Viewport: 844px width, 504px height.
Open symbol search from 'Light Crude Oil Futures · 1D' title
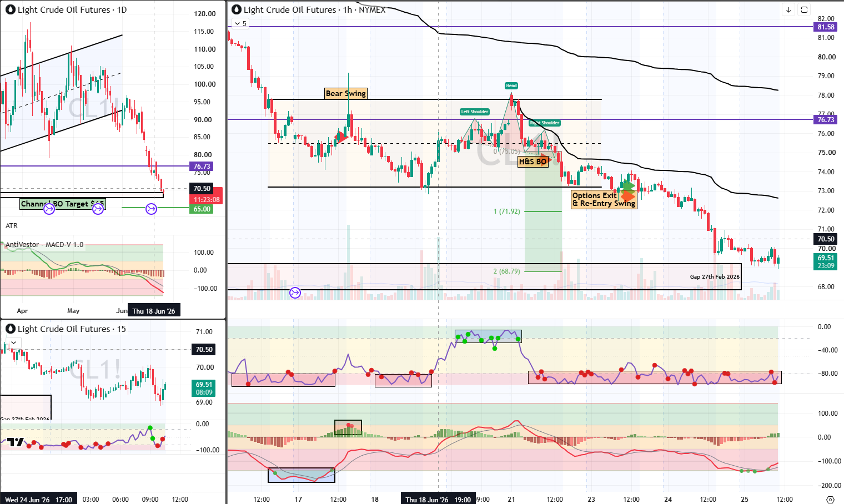(x=72, y=9)
